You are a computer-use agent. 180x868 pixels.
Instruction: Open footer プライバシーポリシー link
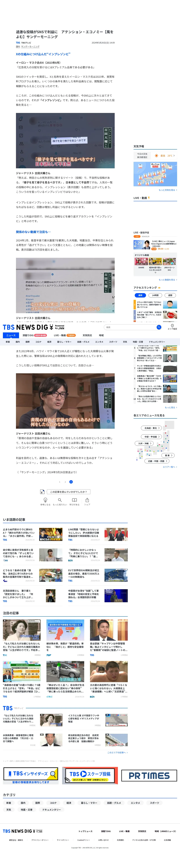(40, 840)
